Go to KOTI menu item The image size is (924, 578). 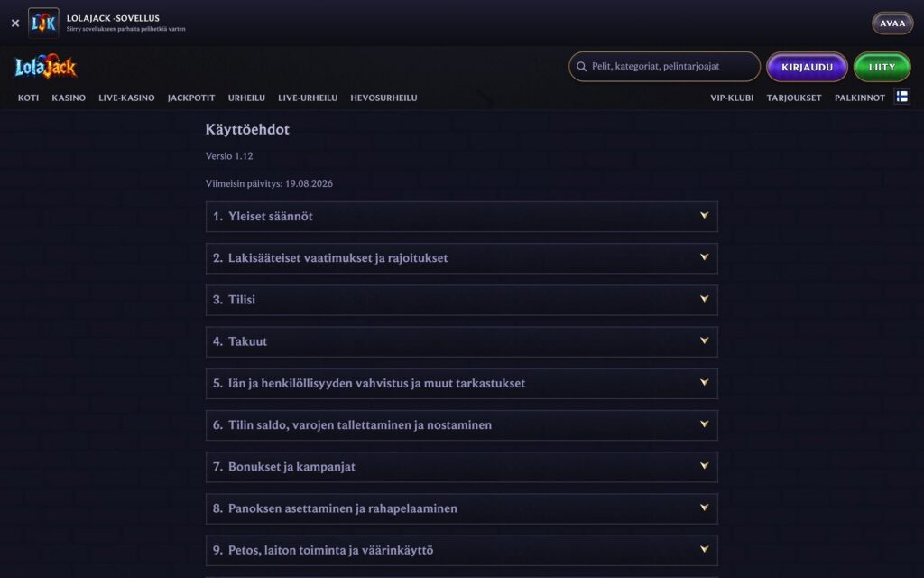pos(28,98)
